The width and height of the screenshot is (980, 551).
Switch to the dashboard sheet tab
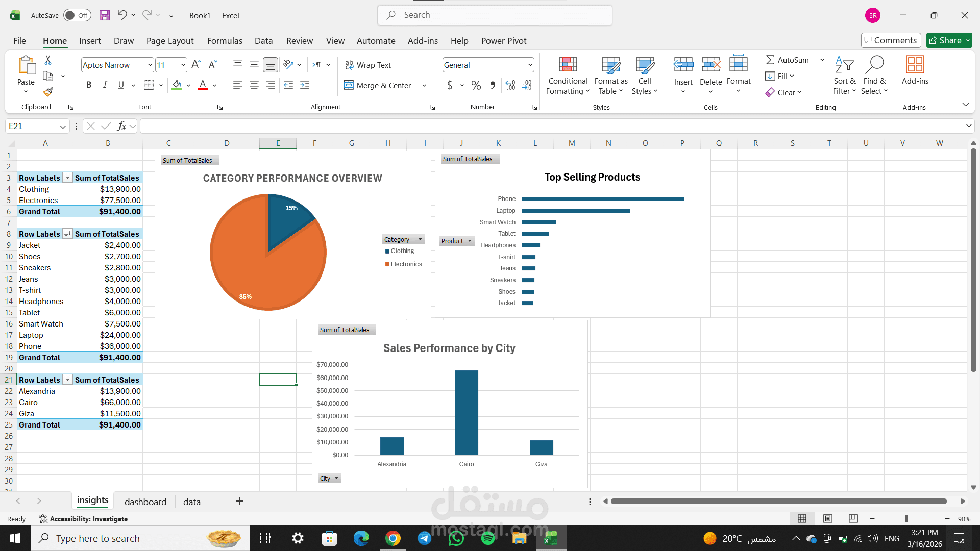click(145, 502)
